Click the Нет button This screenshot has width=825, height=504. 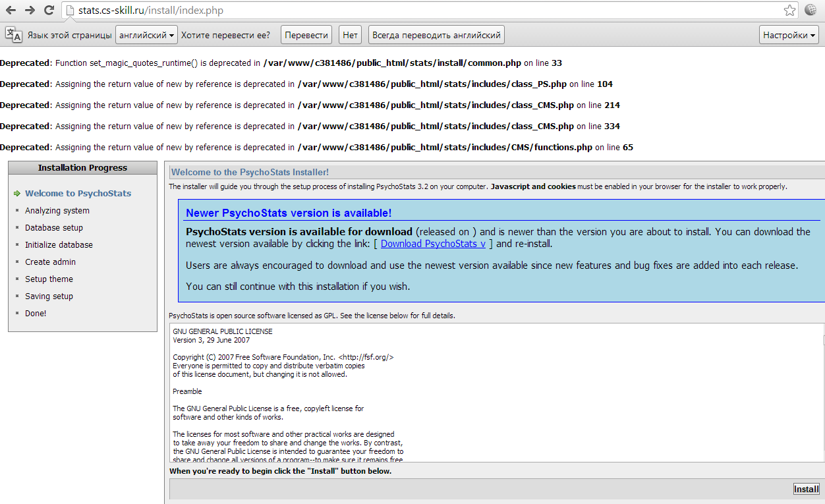tap(351, 35)
